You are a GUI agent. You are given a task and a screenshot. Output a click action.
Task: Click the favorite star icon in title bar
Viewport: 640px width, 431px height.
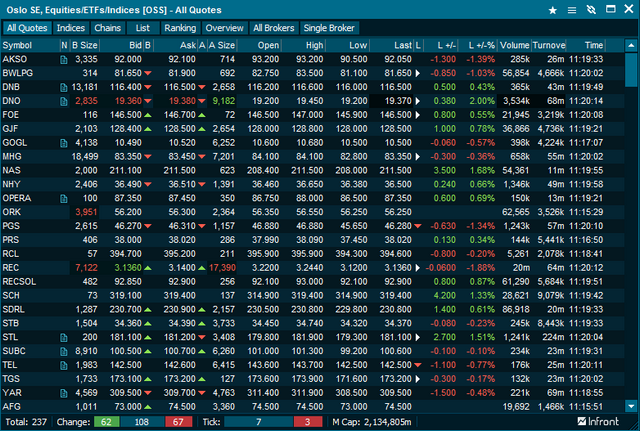pos(553,10)
